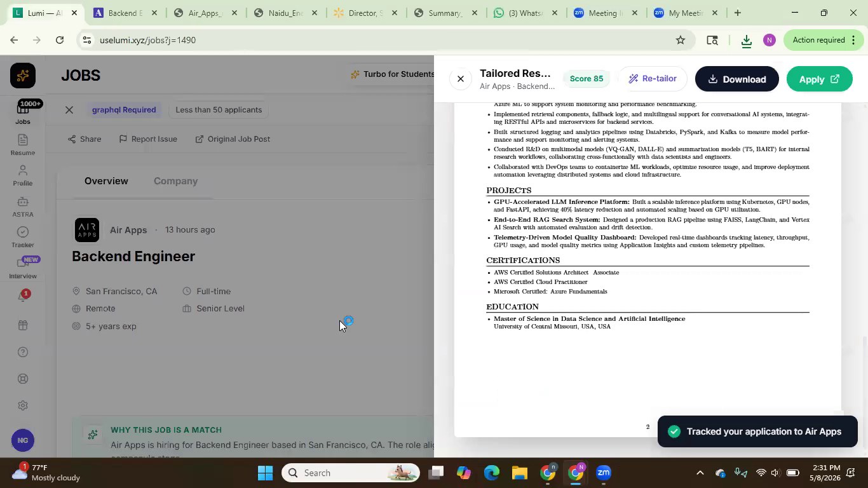Open notifications bell with badge
The height and width of the screenshot is (488, 868).
tap(23, 297)
